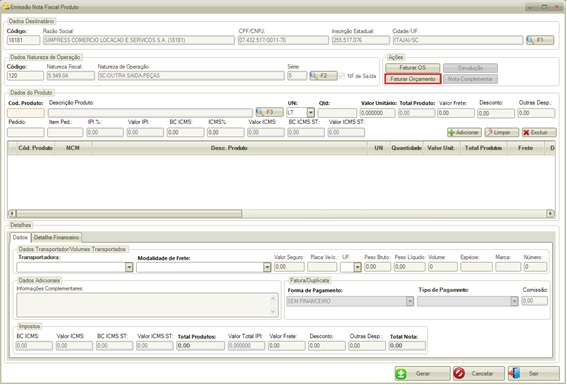The height and width of the screenshot is (385, 567).
Task: Click the Cód. Produto column header
Action: point(35,148)
